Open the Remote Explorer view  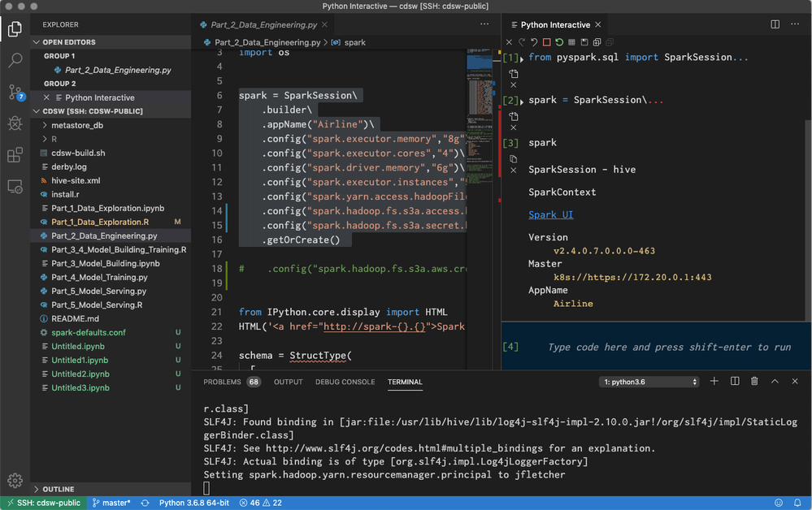tap(15, 186)
